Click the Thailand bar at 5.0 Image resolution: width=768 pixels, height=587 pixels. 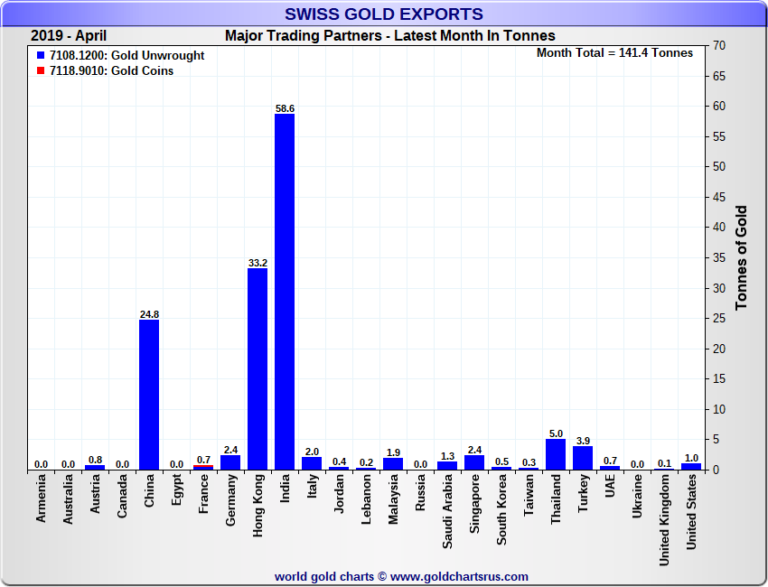[556, 454]
